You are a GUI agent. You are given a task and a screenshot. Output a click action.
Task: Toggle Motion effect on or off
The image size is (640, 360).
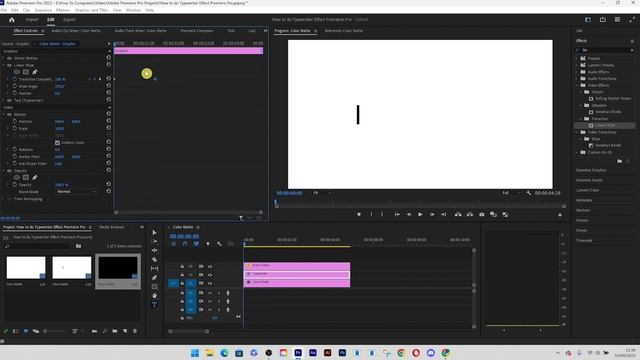coord(9,114)
